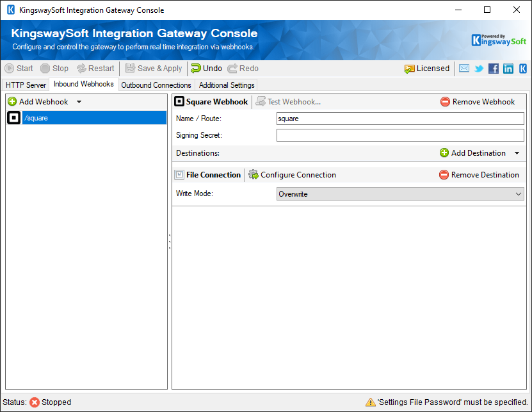Click Add Destination button

(x=472, y=153)
